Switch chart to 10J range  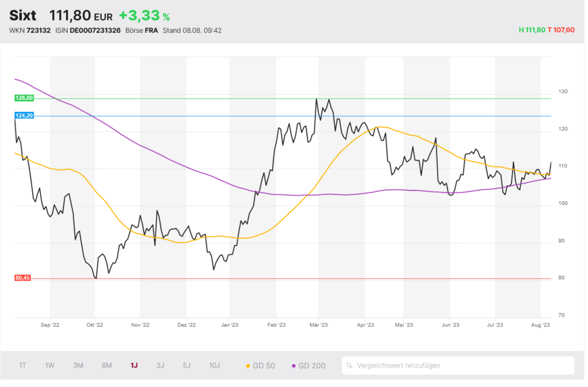215,365
